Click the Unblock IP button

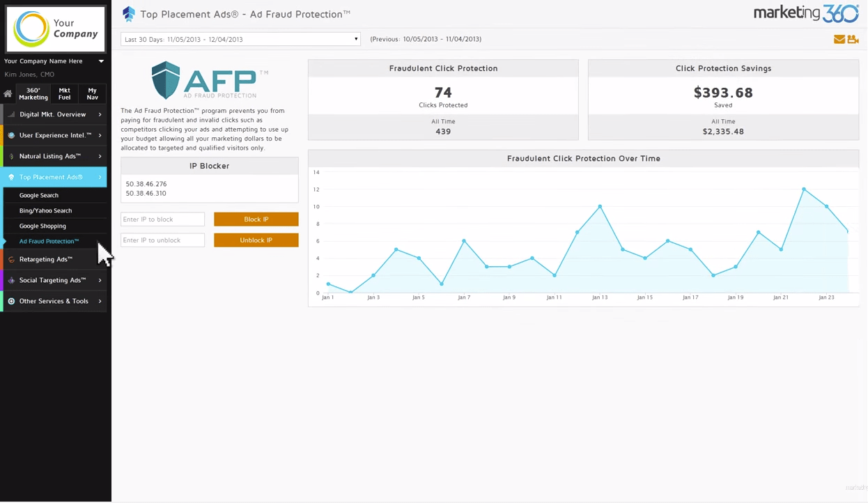point(256,240)
